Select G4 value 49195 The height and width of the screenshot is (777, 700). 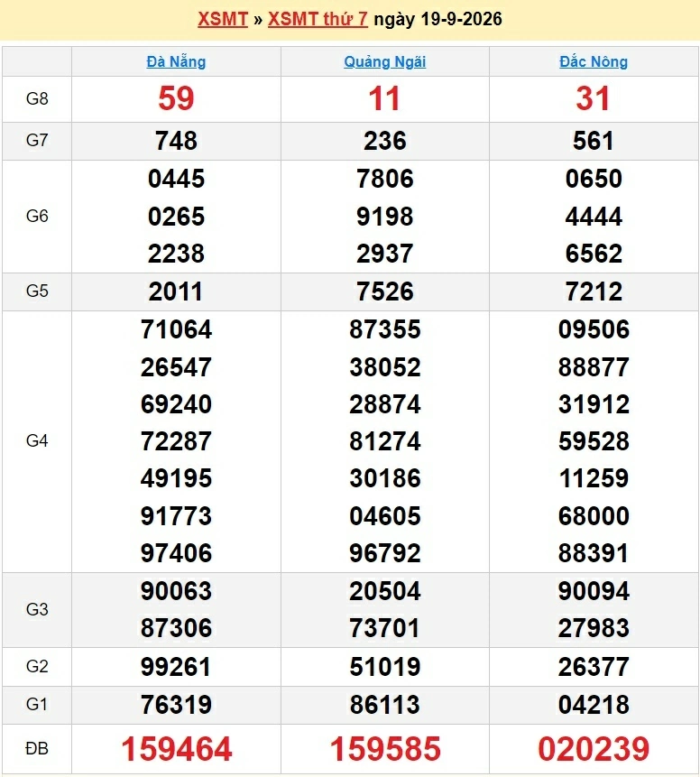click(177, 478)
